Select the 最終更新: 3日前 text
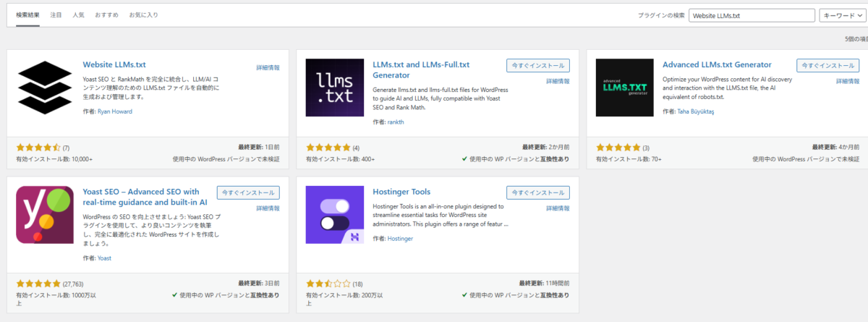Image resolution: width=868 pixels, height=322 pixels. pyautogui.click(x=258, y=283)
